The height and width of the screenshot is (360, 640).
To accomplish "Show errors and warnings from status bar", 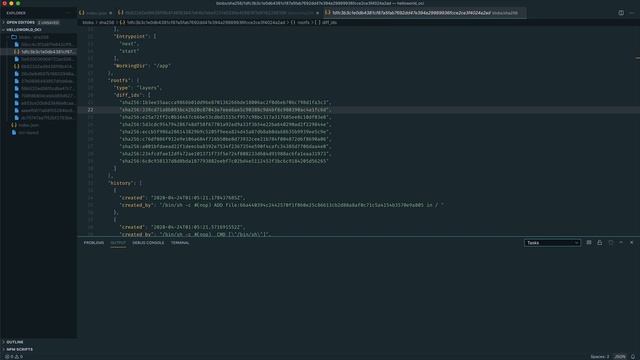I will point(14,356).
